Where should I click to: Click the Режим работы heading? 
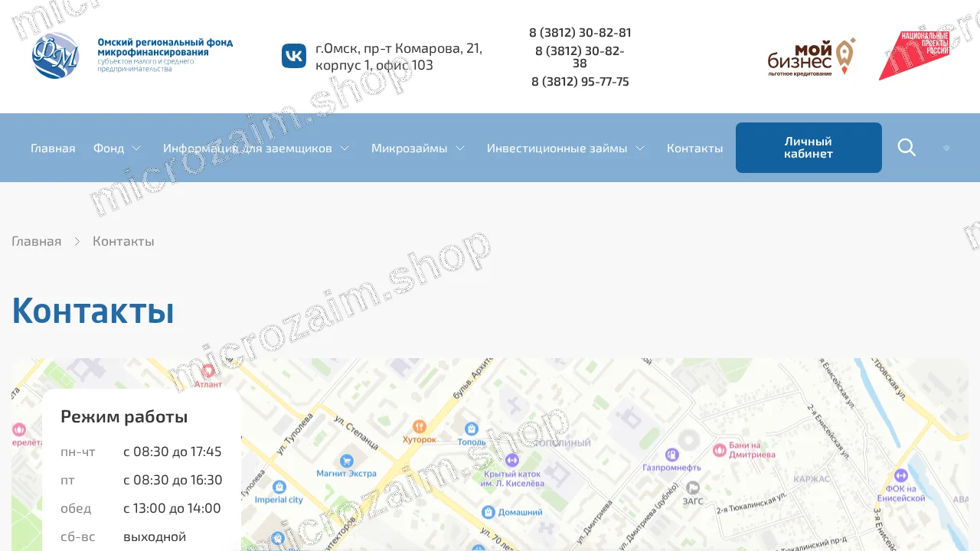click(x=124, y=417)
